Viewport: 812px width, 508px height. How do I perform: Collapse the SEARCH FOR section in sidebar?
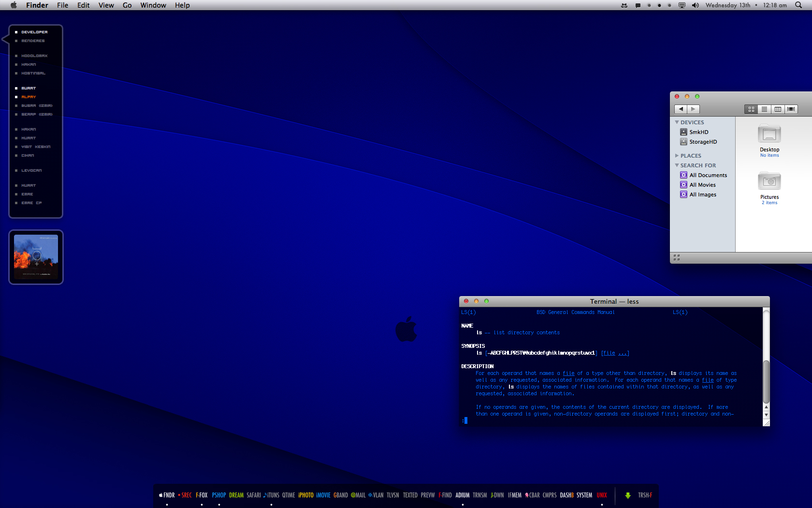tap(677, 165)
